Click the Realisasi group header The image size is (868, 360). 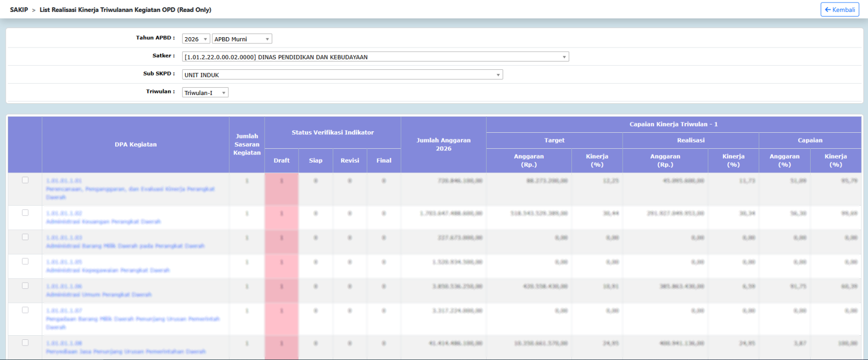(x=691, y=140)
